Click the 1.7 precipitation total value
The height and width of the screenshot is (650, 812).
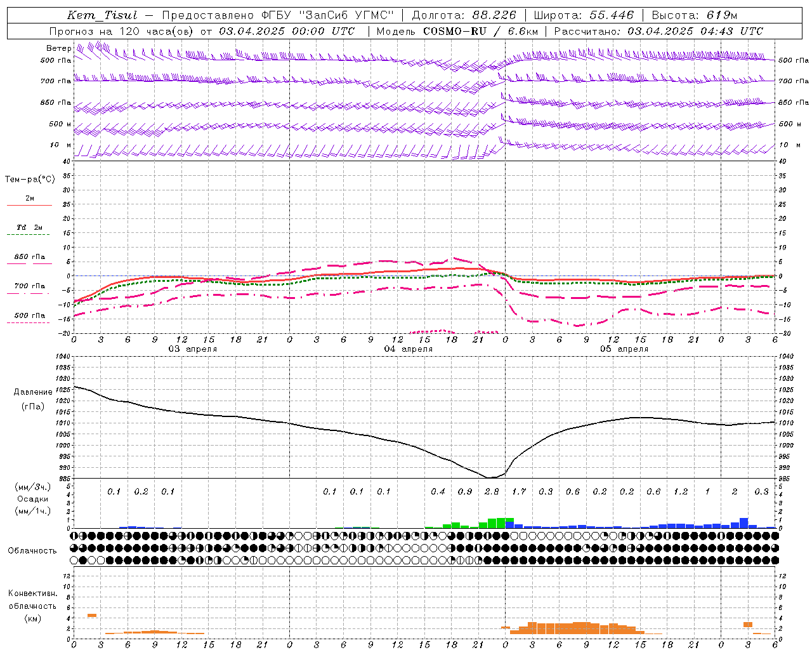pyautogui.click(x=519, y=492)
